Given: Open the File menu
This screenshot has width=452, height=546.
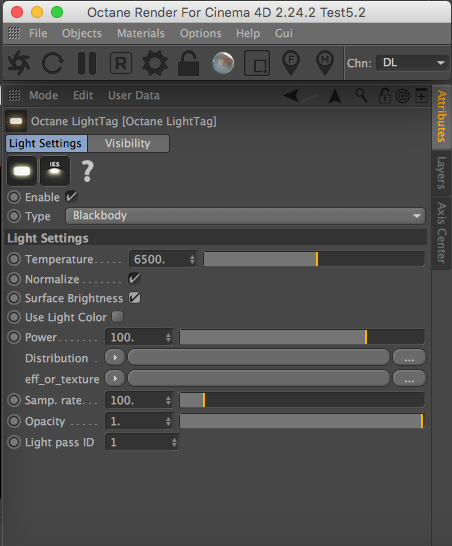Looking at the screenshot, I should 38,33.
